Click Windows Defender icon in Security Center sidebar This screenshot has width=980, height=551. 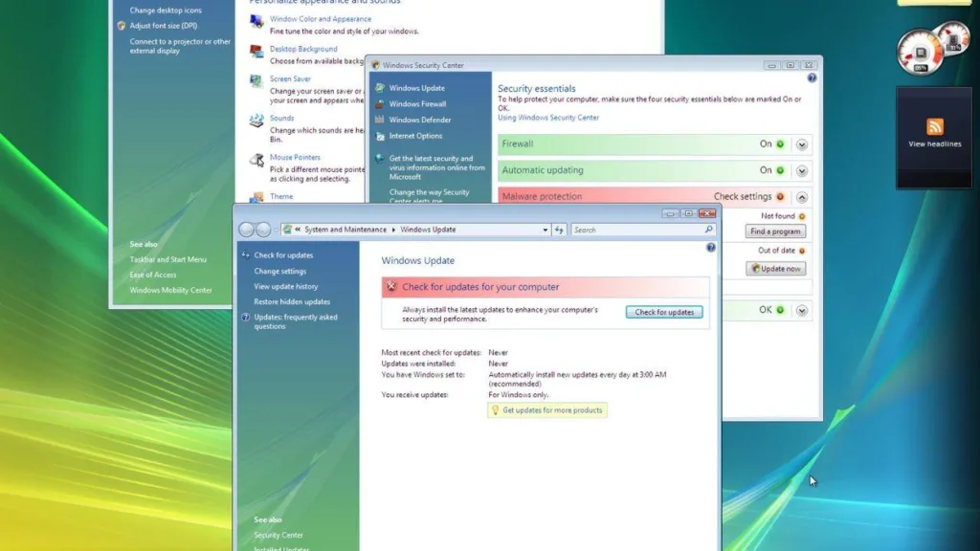pyautogui.click(x=379, y=120)
